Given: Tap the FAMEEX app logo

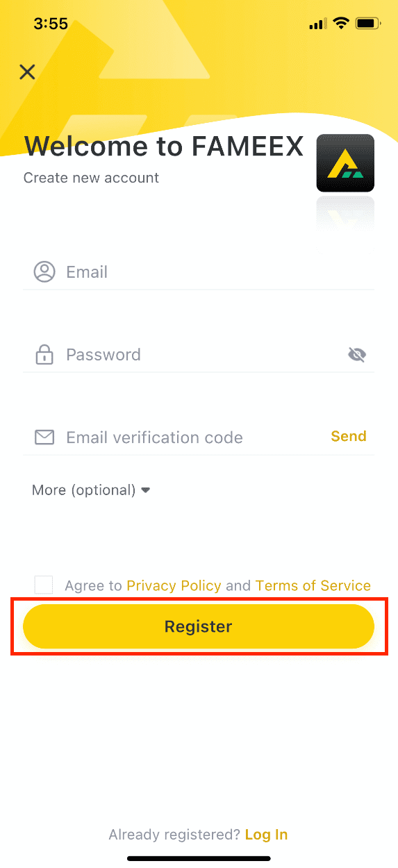Looking at the screenshot, I should click(345, 163).
